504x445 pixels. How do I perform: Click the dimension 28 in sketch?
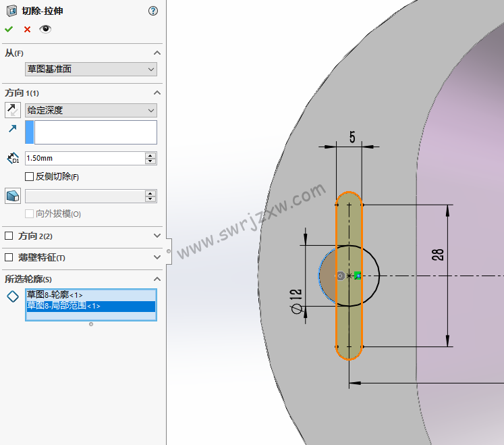438,255
